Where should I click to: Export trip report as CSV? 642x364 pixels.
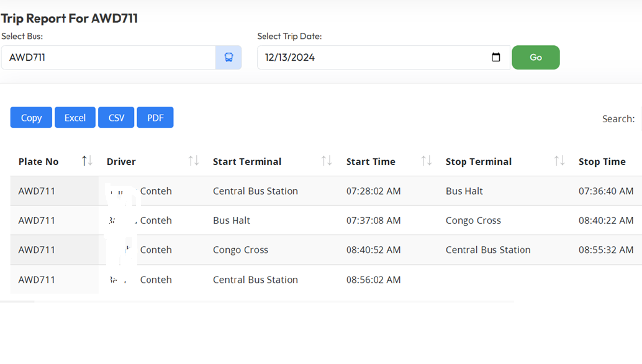click(116, 118)
